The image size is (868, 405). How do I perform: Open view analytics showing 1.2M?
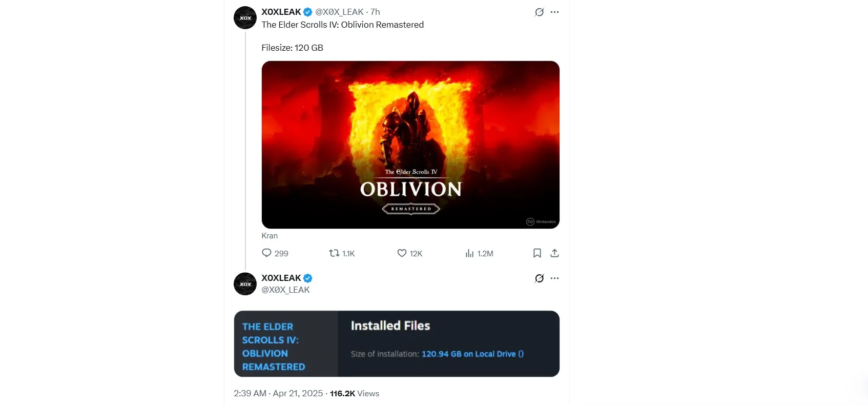[469, 253]
